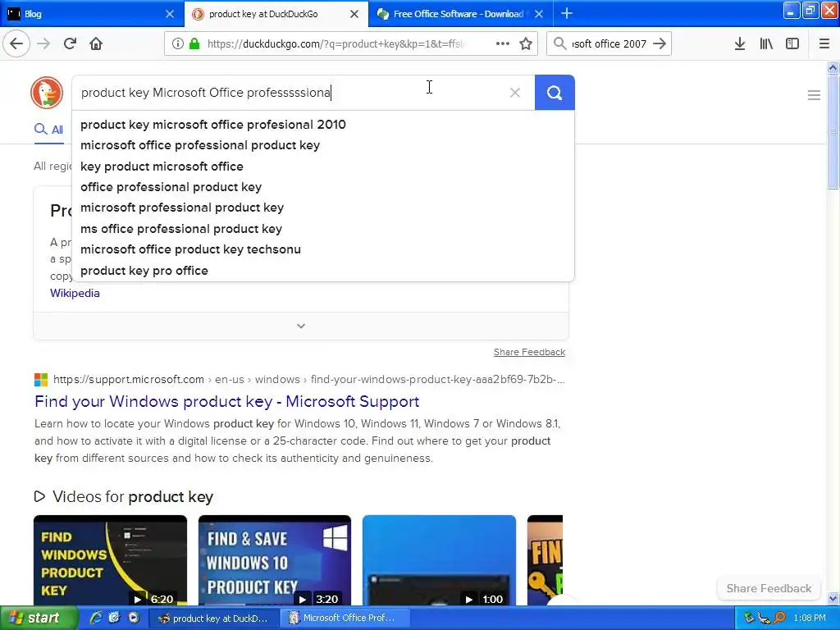The image size is (840, 630).
Task: Toggle the sidebar view
Action: pyautogui.click(x=792, y=43)
